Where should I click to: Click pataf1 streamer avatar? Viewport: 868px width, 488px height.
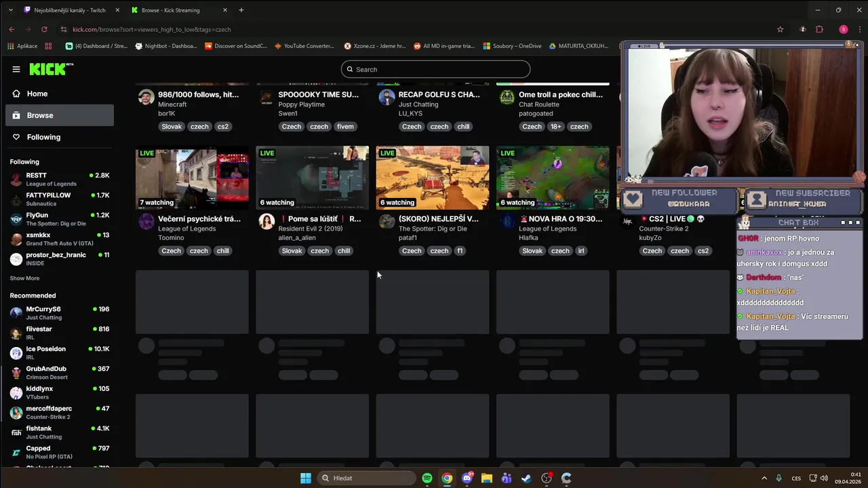[387, 222]
